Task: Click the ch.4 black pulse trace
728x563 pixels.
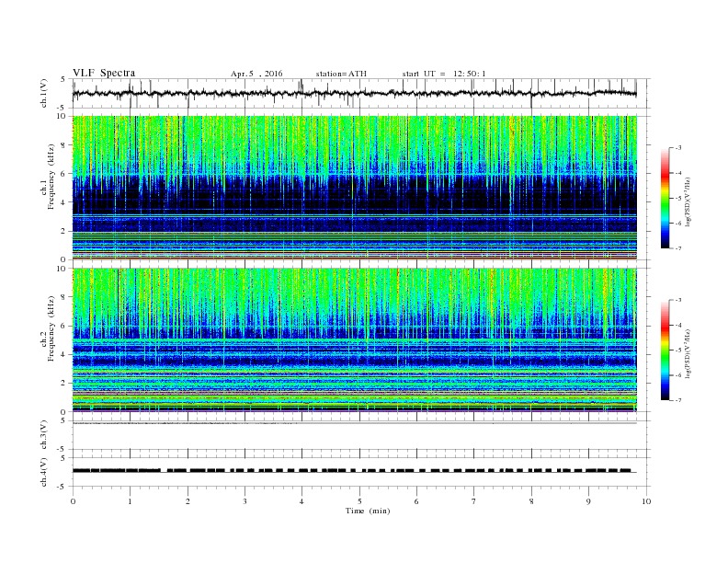Action: pos(352,471)
